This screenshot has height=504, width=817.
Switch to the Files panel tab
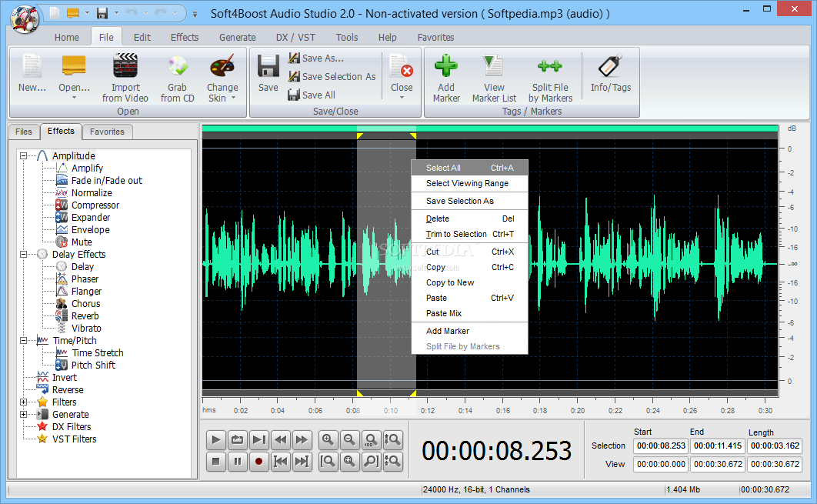pyautogui.click(x=23, y=132)
